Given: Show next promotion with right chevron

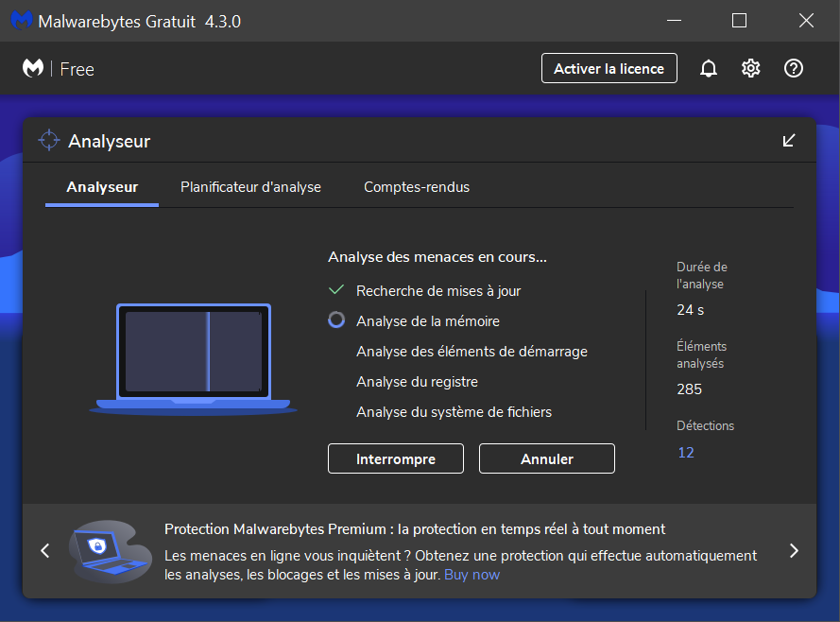Looking at the screenshot, I should (x=794, y=551).
